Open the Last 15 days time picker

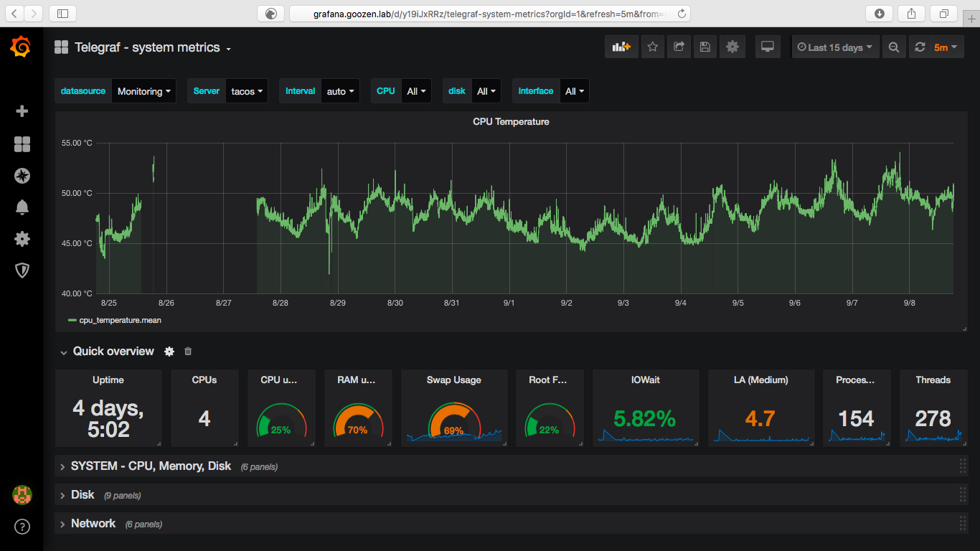[x=836, y=47]
